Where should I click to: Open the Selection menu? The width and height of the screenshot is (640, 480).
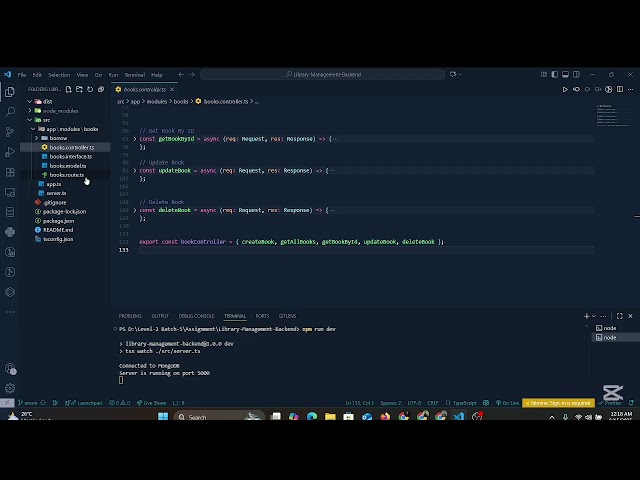(59, 75)
